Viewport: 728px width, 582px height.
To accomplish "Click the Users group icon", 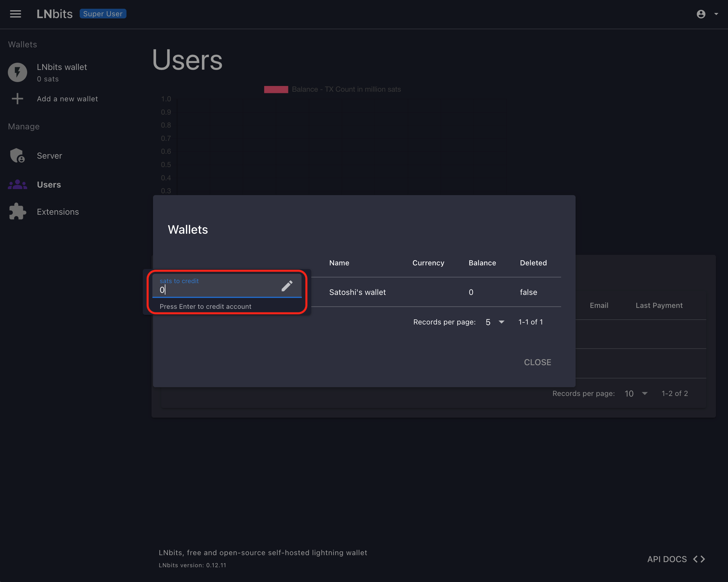I will (18, 185).
